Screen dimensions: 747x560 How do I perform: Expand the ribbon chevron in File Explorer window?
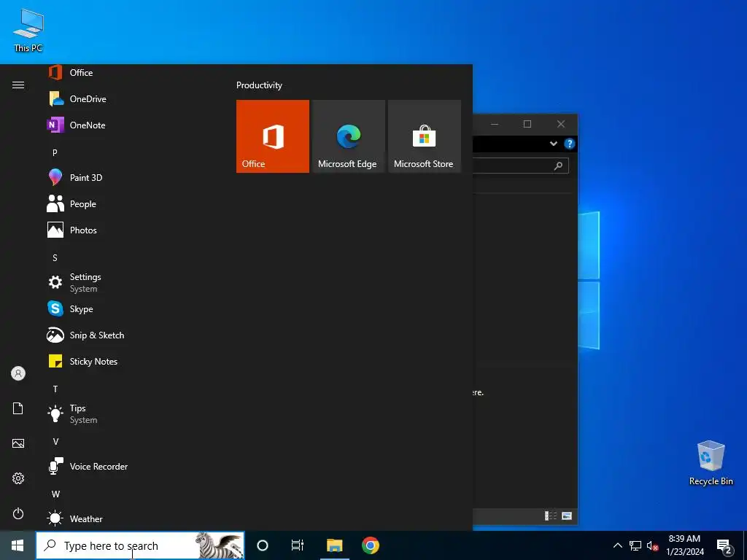click(x=554, y=144)
